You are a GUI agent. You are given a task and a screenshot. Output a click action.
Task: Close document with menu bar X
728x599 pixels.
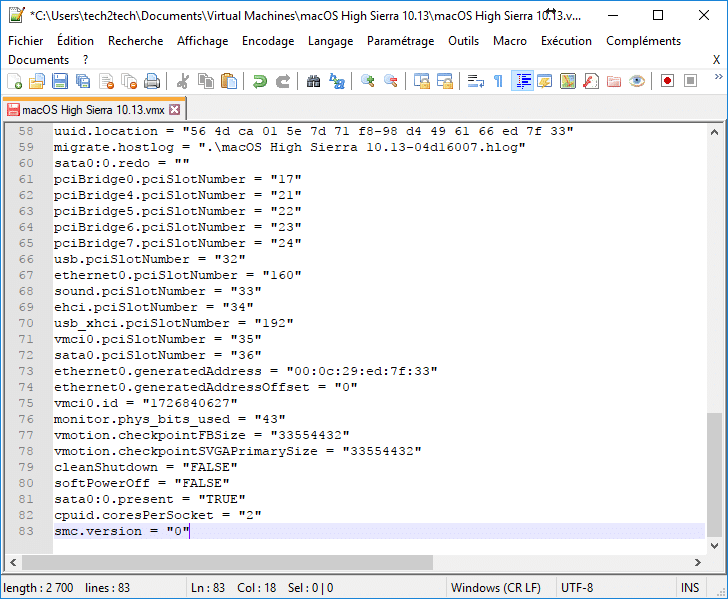(x=716, y=60)
